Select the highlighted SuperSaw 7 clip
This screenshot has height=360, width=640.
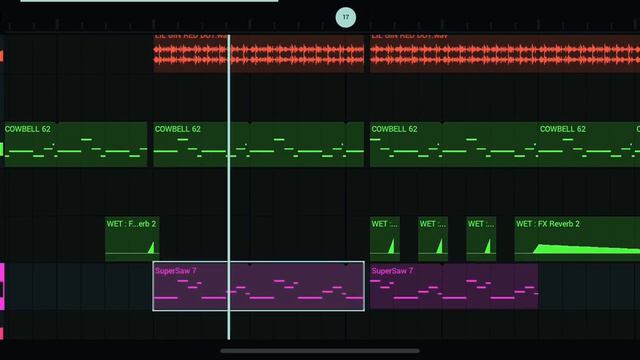(258, 286)
